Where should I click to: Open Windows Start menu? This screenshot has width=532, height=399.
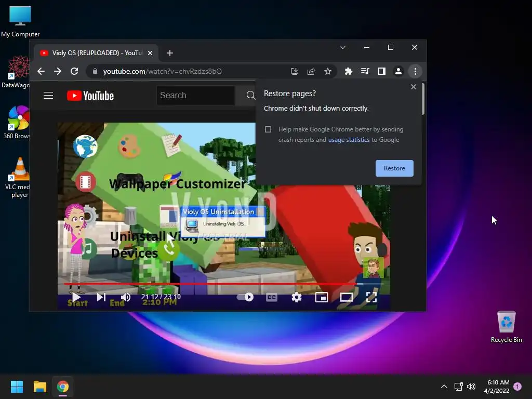17,387
